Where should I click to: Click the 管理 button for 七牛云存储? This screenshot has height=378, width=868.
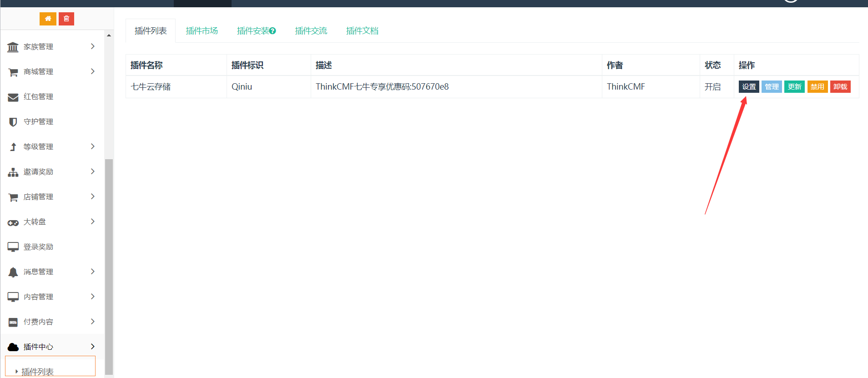coord(772,87)
